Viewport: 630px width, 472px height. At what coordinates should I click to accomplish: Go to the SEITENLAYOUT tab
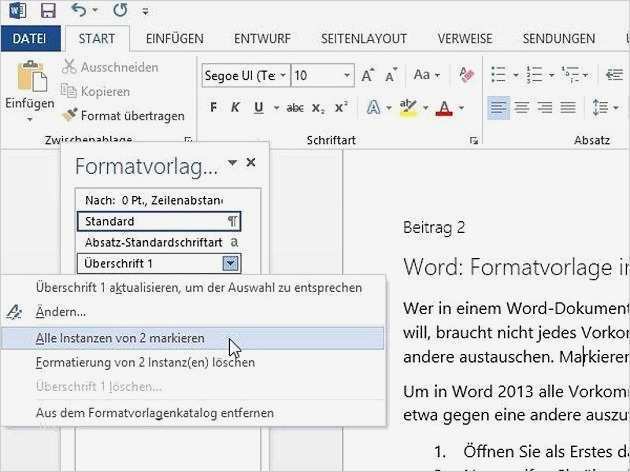coord(364,39)
